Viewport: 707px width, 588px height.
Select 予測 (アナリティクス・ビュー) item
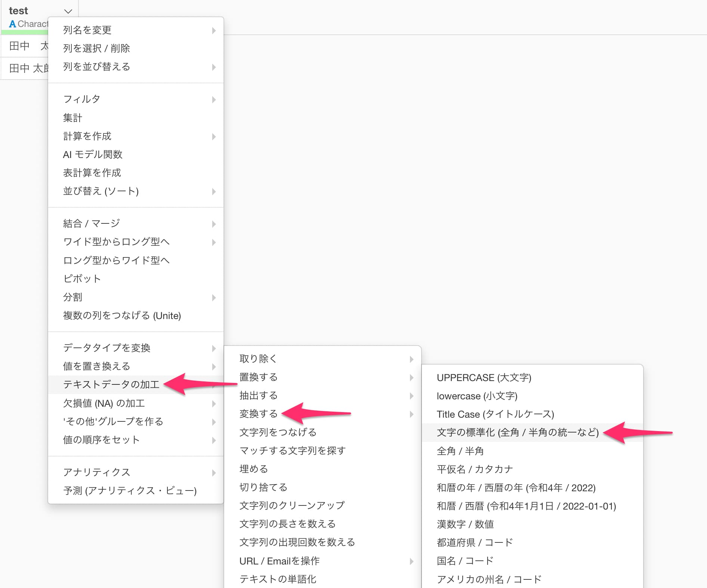pos(130,490)
